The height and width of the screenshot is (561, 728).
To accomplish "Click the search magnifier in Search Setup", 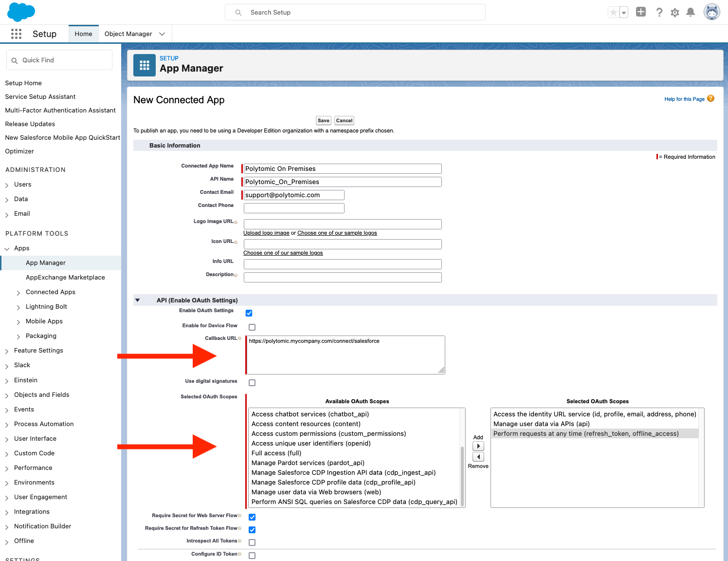I will pos(238,13).
